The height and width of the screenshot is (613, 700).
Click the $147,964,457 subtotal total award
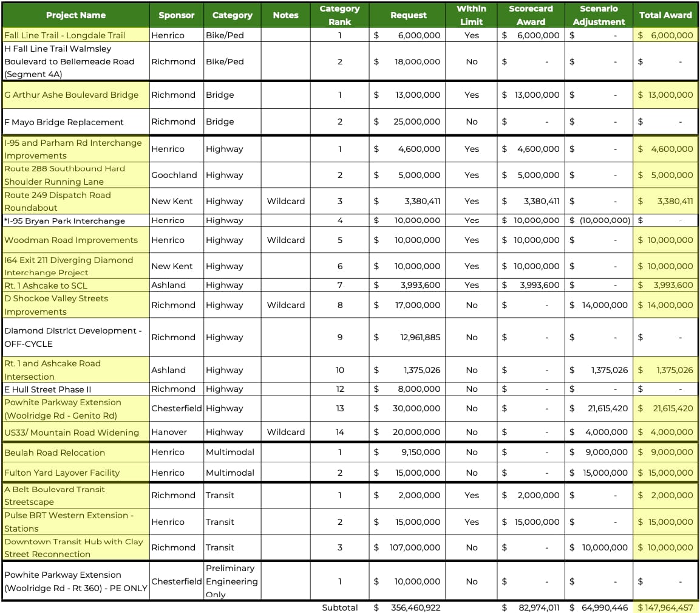[x=665, y=608]
